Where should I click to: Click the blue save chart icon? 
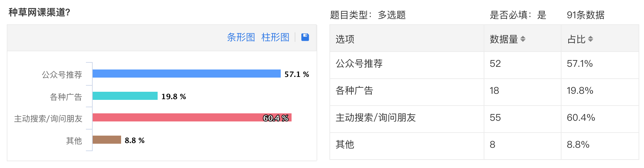[305, 37]
